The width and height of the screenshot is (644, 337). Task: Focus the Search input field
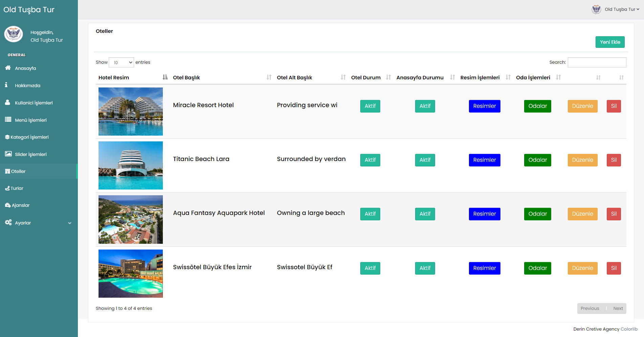tap(597, 62)
